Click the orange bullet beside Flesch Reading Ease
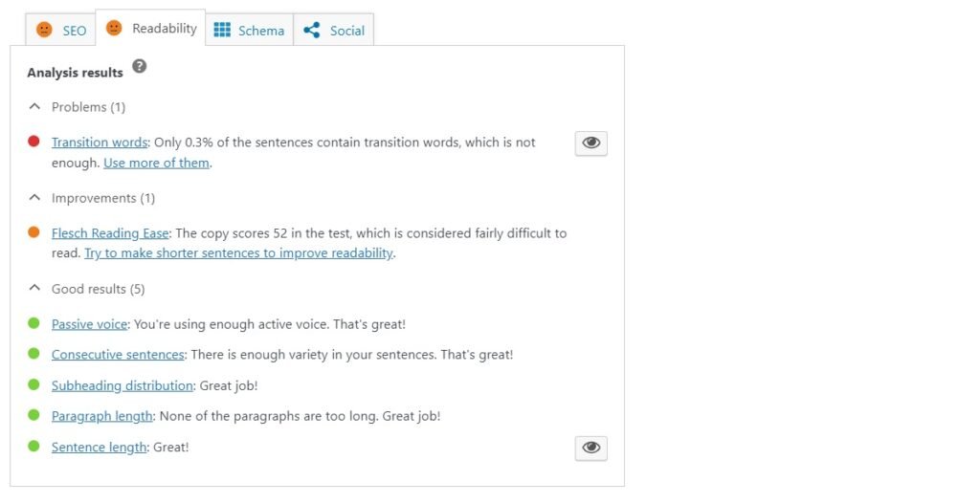 coord(33,232)
